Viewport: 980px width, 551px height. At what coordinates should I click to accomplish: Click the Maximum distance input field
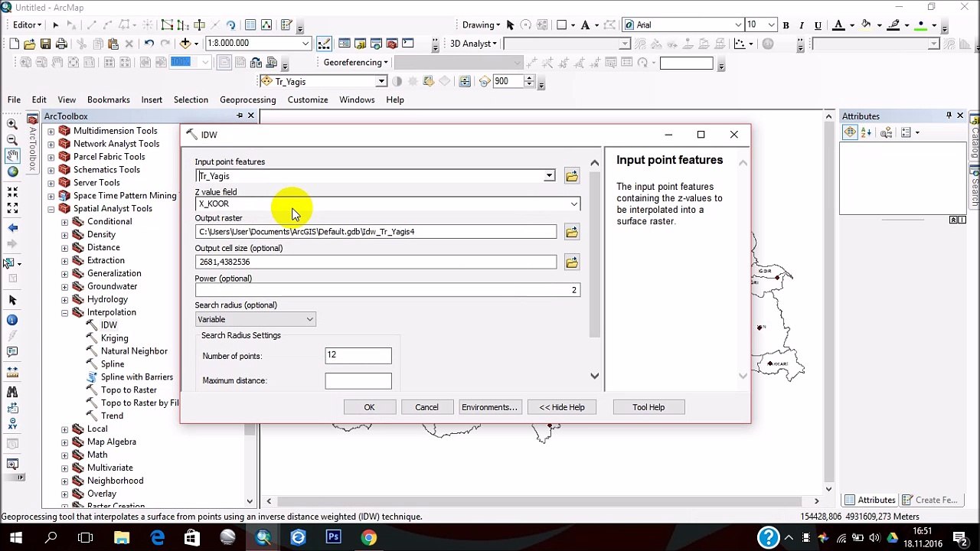(x=358, y=380)
